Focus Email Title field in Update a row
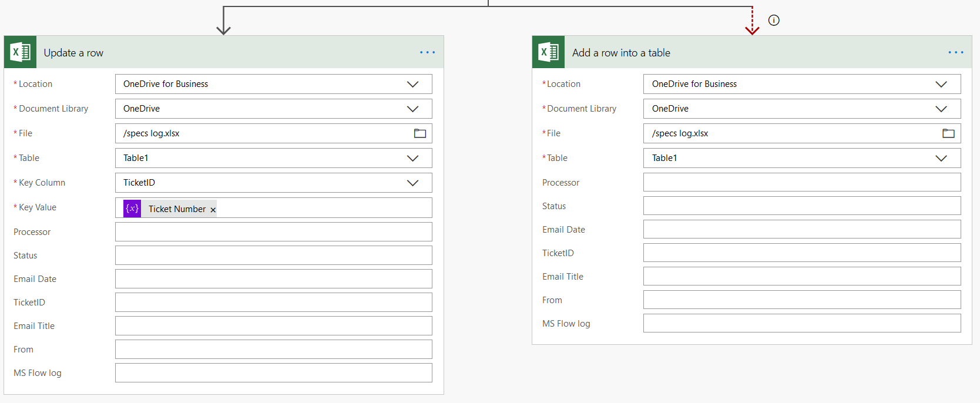Viewport: 980px width, 403px height. tap(274, 326)
